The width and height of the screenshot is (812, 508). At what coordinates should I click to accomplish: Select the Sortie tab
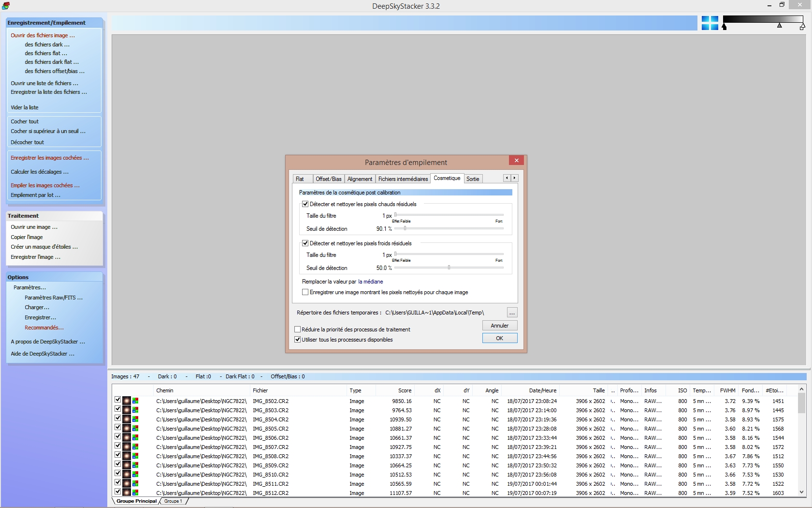[x=473, y=179]
